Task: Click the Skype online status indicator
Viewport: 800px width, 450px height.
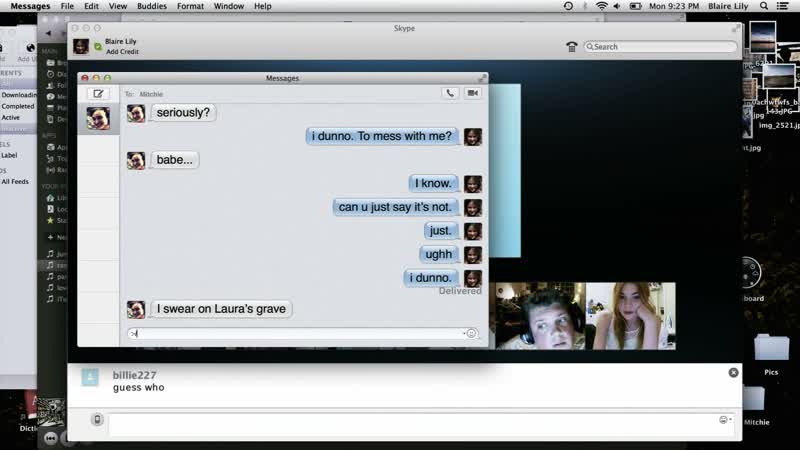Action: tap(98, 47)
